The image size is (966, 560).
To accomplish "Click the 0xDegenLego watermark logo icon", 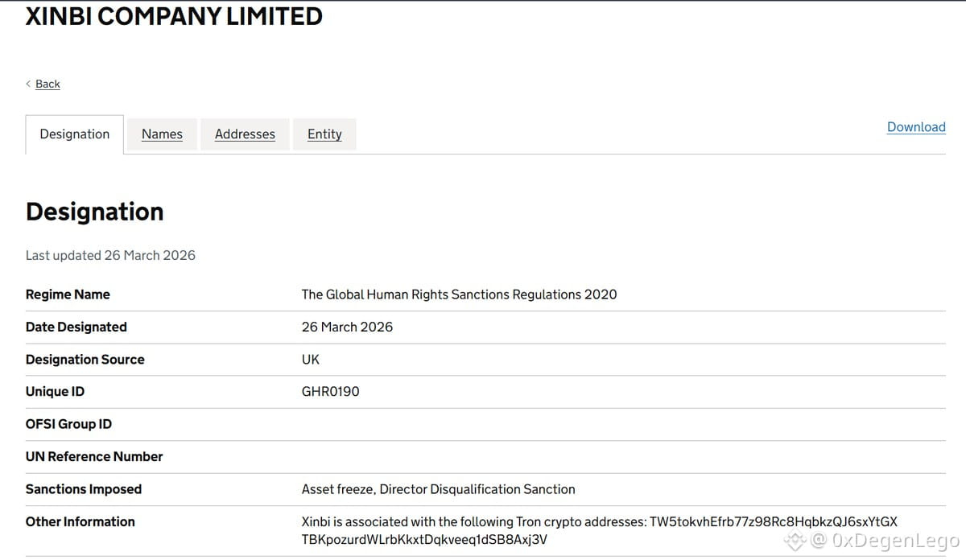I will pos(796,539).
